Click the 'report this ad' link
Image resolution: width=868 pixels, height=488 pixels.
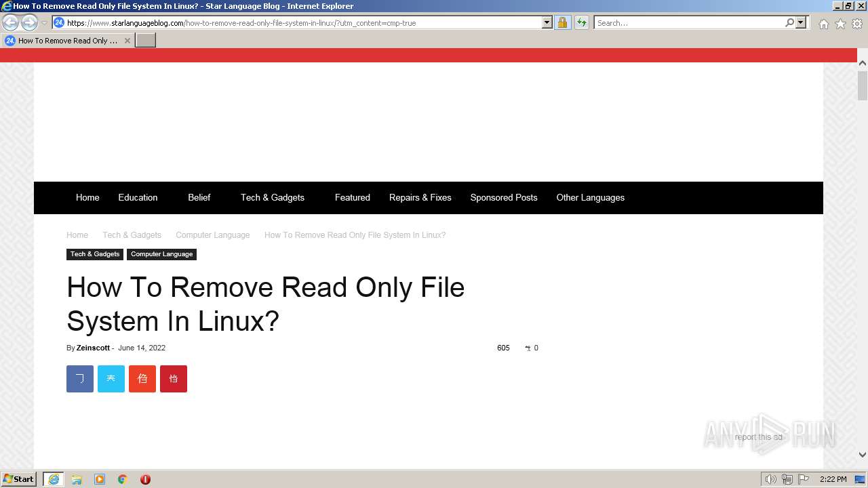[x=758, y=437]
